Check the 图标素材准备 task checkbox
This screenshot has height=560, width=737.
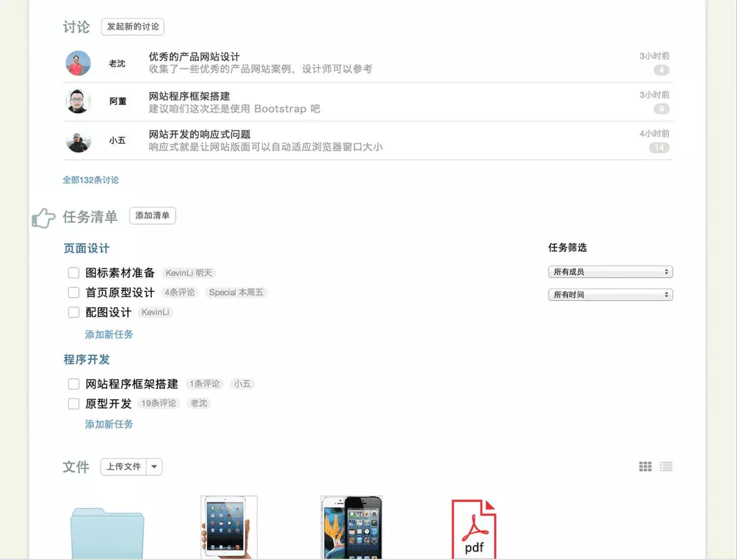coord(74,273)
